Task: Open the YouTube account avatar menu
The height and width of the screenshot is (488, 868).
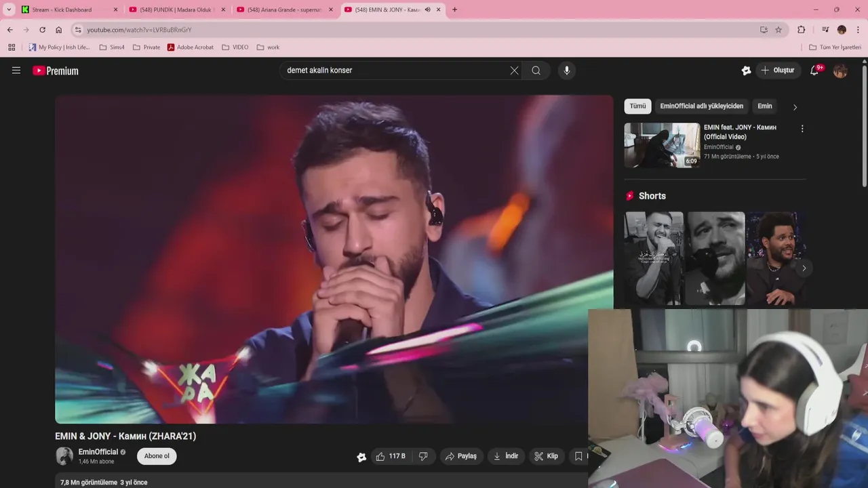Action: click(840, 70)
